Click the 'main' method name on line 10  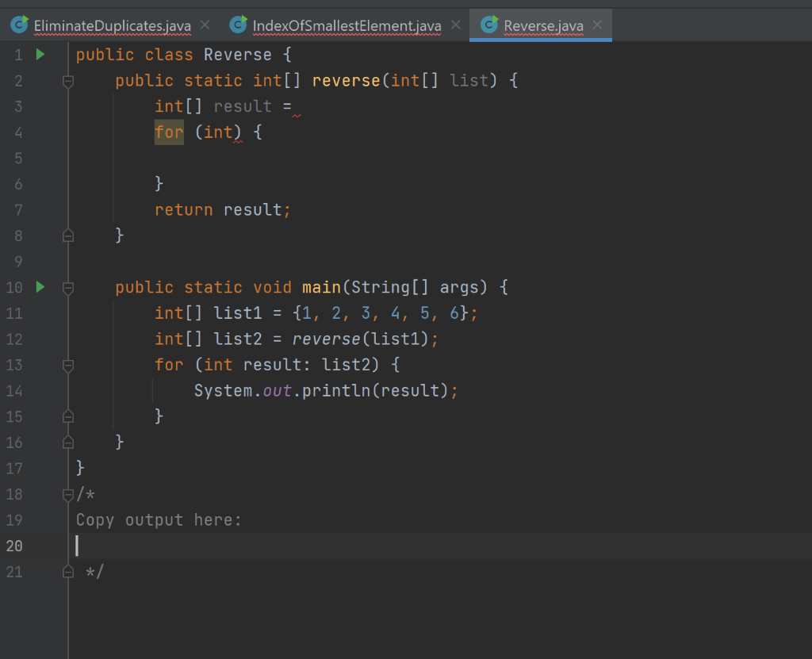click(x=321, y=287)
